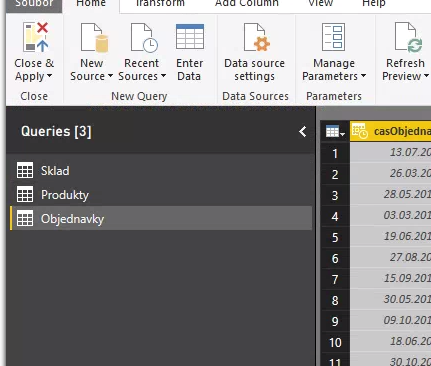Open the Help ribbon tab
The height and width of the screenshot is (366, 431).
click(374, 4)
